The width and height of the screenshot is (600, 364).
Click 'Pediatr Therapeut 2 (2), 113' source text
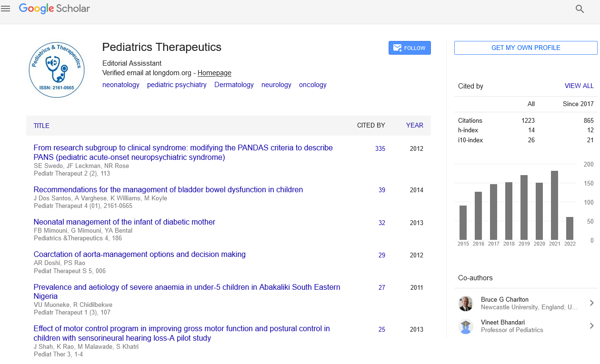point(72,174)
